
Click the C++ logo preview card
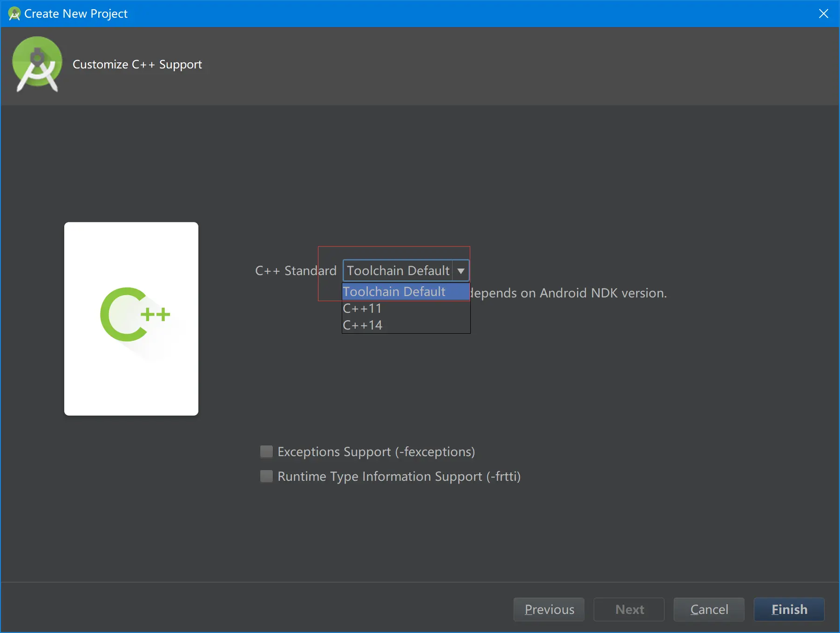coord(131,319)
